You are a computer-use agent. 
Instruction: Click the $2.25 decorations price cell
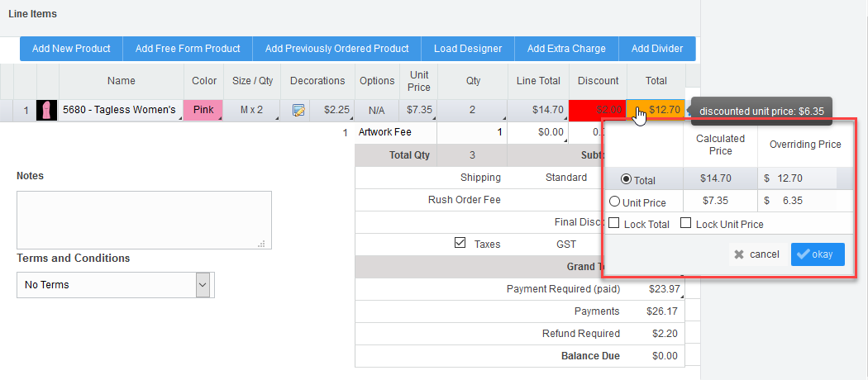tap(330, 110)
